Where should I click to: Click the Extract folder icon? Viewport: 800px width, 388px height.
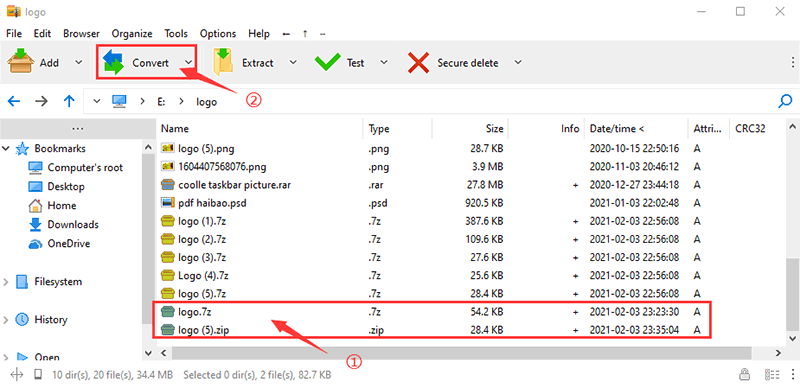(x=222, y=62)
